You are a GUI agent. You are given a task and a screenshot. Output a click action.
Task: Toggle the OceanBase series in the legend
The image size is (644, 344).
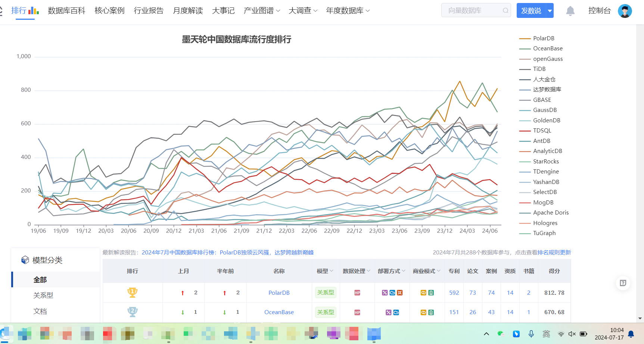click(541, 49)
